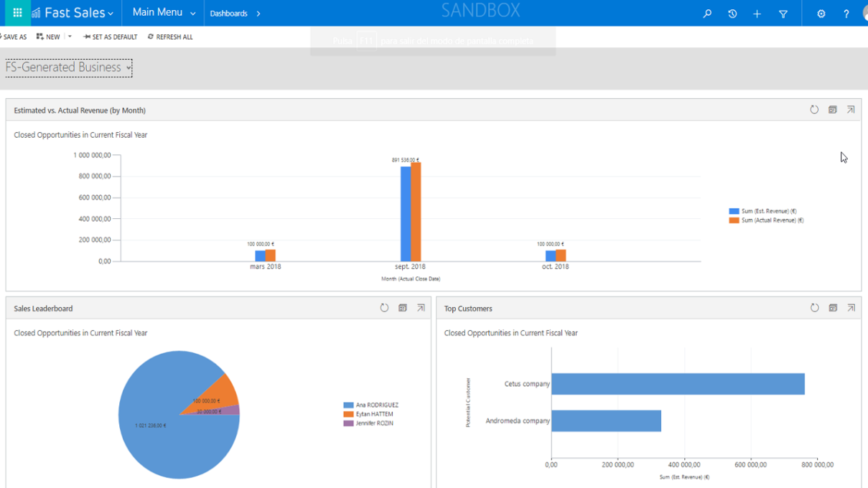Expand the Main Menu chevron
This screenshot has height=488, width=868.
click(192, 14)
